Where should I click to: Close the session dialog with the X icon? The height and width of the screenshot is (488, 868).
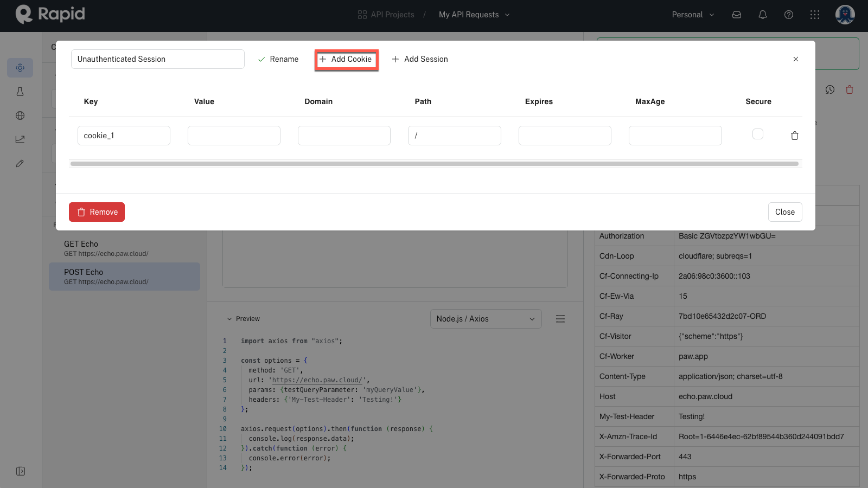tap(796, 59)
